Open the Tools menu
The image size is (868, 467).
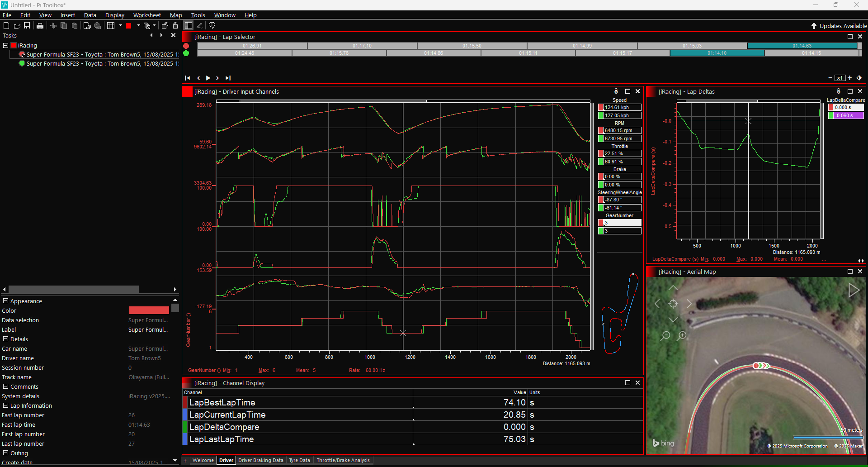pyautogui.click(x=198, y=15)
